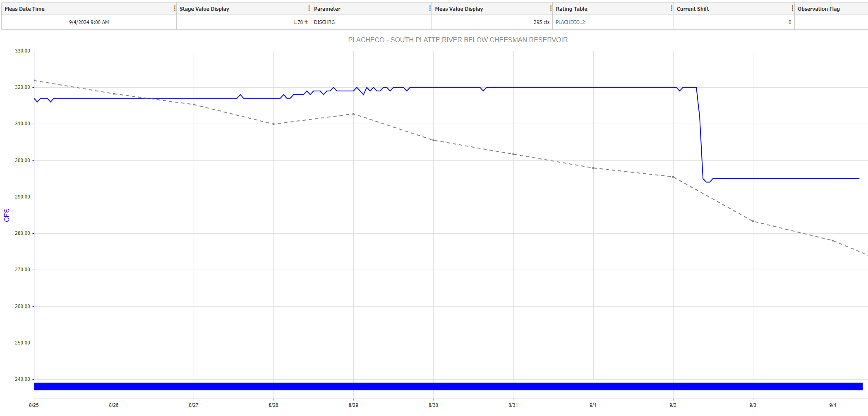Open the Current Shift column menu
868x416 pixels.
[x=792, y=8]
